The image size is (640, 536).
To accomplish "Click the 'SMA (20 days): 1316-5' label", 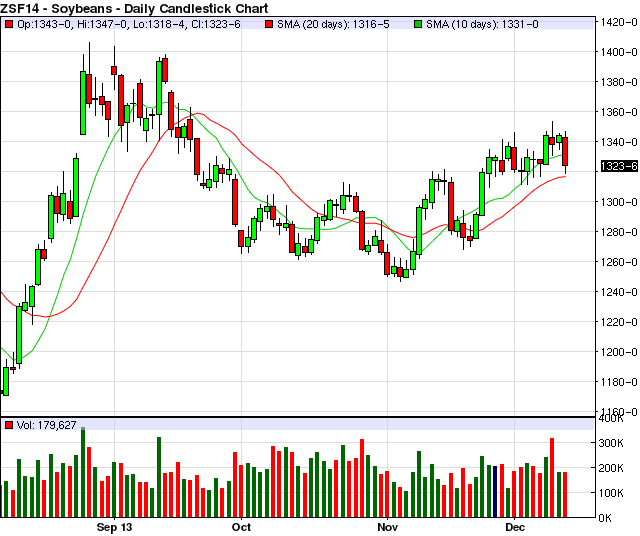I will (x=333, y=24).
